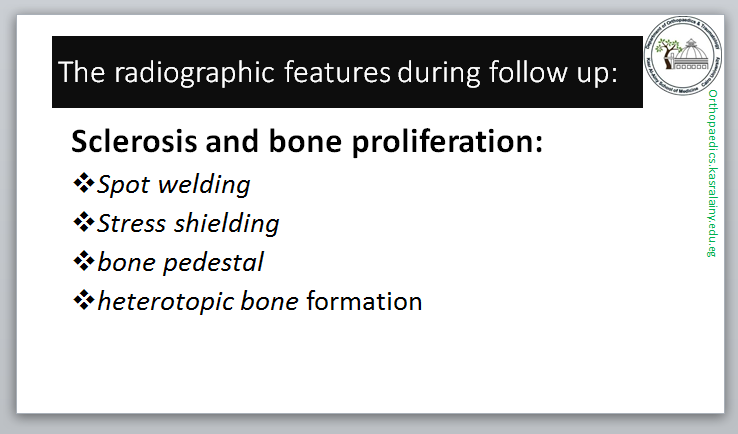Click the diamond bullet before bone pedestal
The width and height of the screenshot is (738, 434).
82,261
